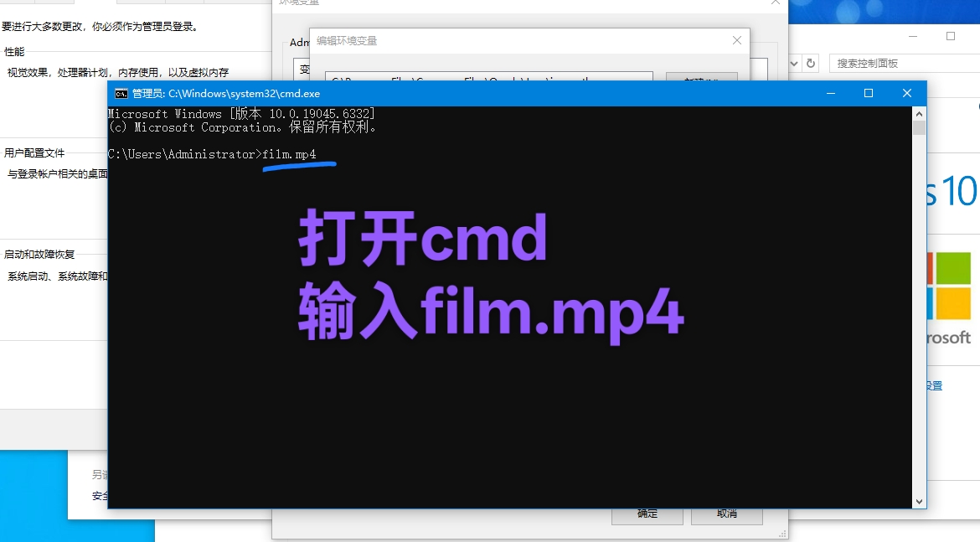Click the Windows logo in system window
Screen dimensions: 980x542
[949, 286]
